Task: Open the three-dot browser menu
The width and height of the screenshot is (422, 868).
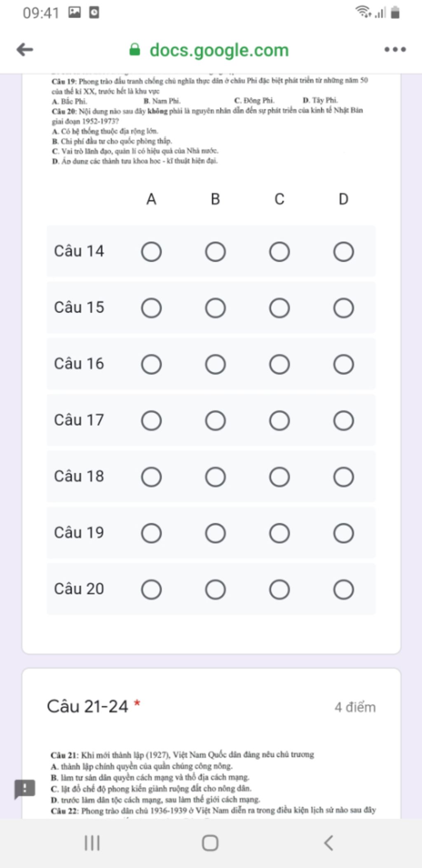Action: (395, 50)
